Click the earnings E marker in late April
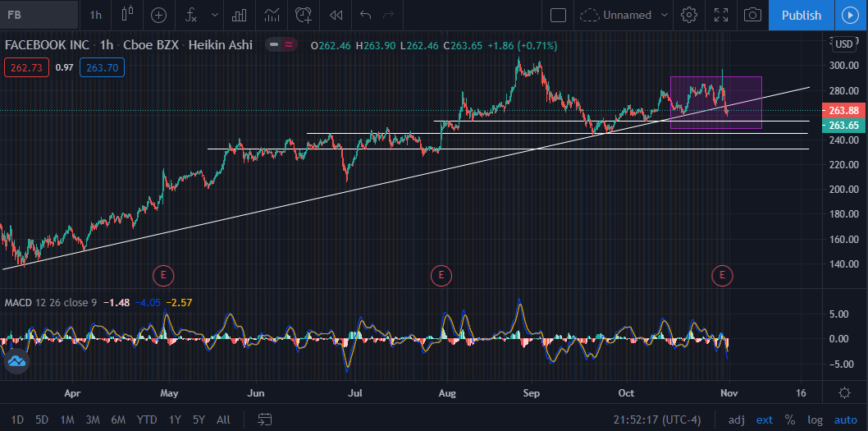Image resolution: width=868 pixels, height=431 pixels. [162, 274]
